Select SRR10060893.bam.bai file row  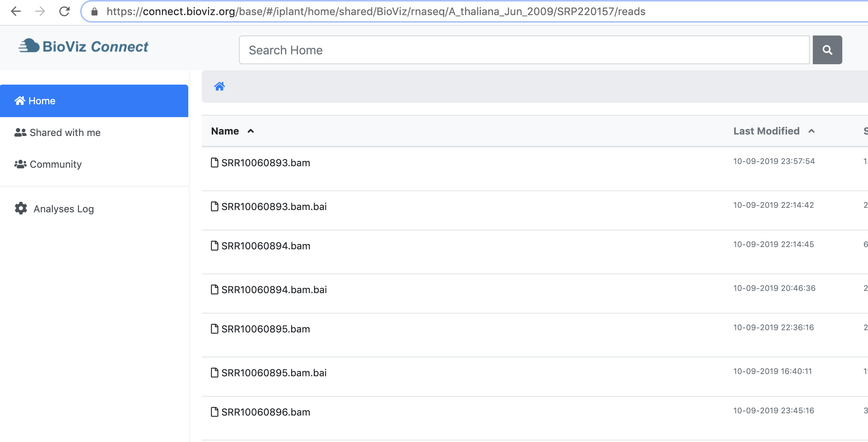pos(274,207)
